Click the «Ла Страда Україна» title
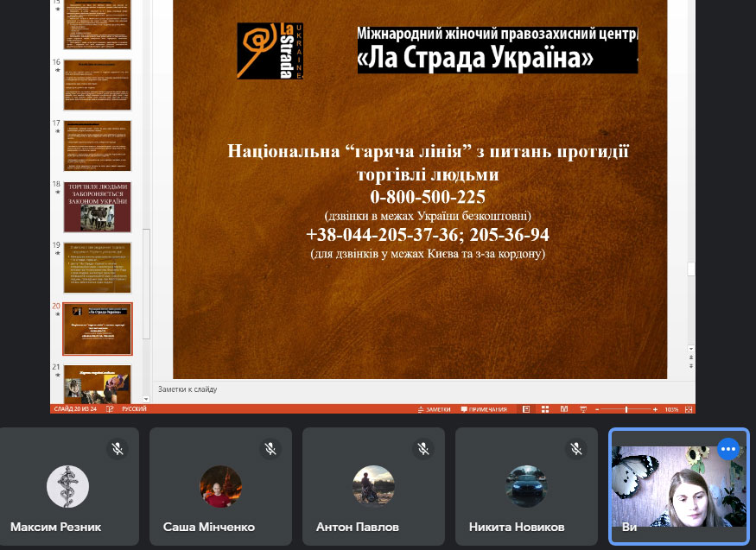The width and height of the screenshot is (756, 550). click(475, 58)
